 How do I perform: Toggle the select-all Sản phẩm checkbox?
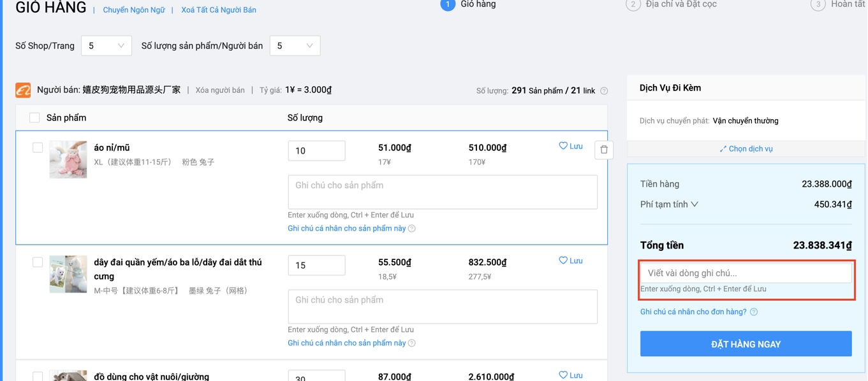(34, 118)
